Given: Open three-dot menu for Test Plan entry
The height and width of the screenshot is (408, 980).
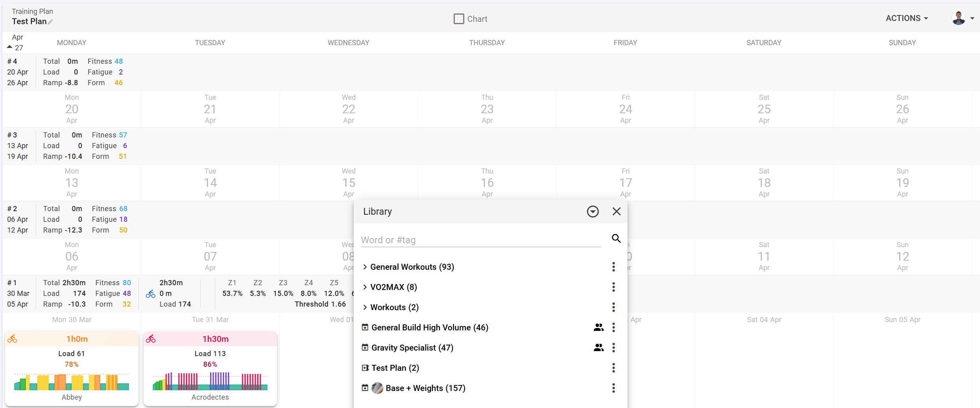Looking at the screenshot, I should pyautogui.click(x=613, y=368).
